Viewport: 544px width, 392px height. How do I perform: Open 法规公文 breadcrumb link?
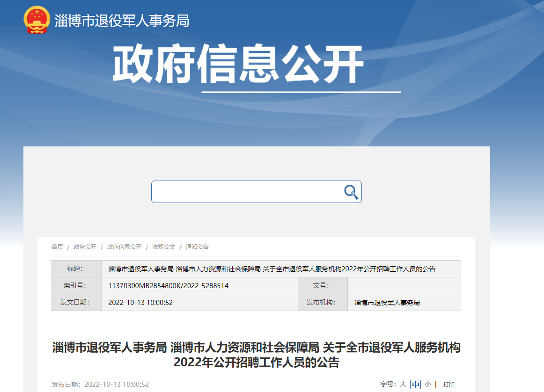pyautogui.click(x=163, y=247)
